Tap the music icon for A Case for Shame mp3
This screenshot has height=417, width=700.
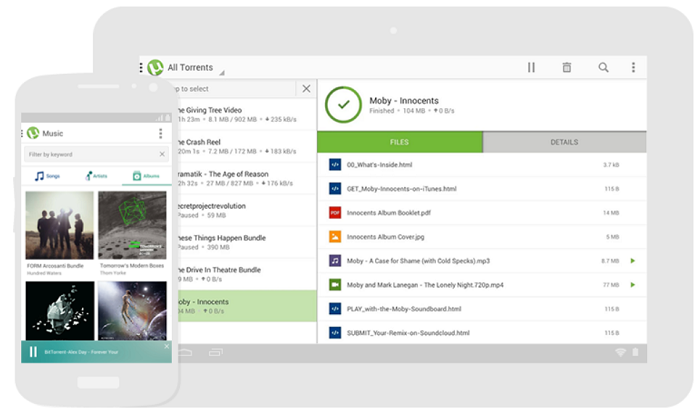(335, 261)
